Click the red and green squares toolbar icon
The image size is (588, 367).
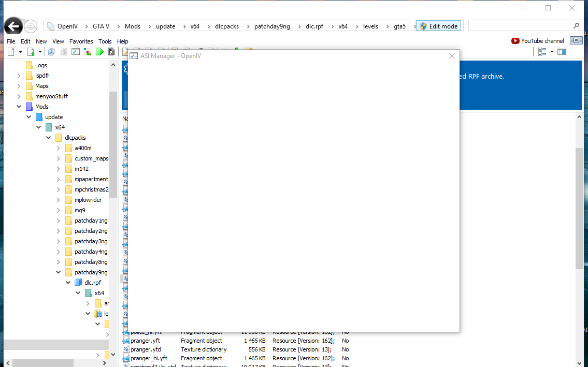click(88, 52)
